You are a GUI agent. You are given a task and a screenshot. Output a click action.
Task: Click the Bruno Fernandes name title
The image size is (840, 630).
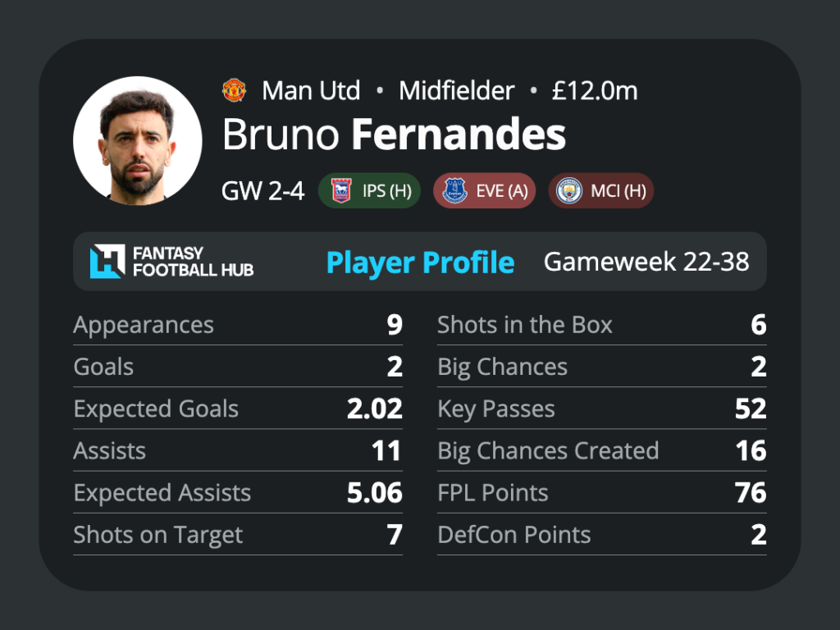coord(394,134)
